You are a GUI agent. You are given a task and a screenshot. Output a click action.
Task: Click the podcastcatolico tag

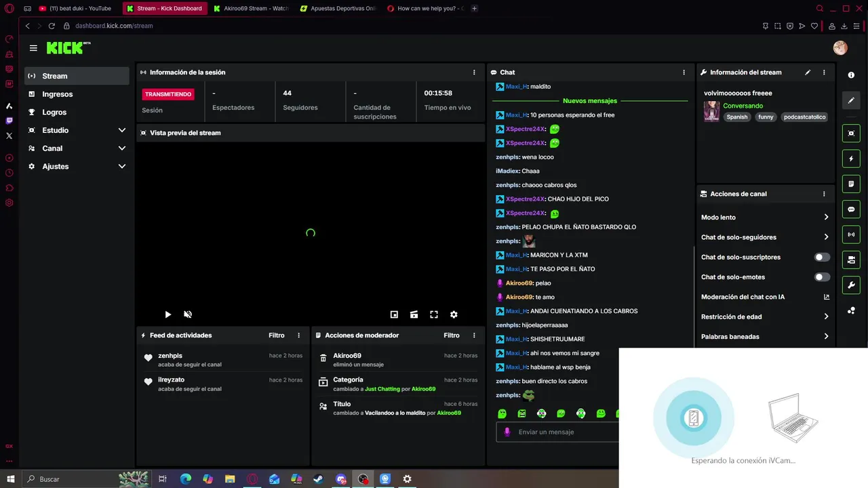805,117
